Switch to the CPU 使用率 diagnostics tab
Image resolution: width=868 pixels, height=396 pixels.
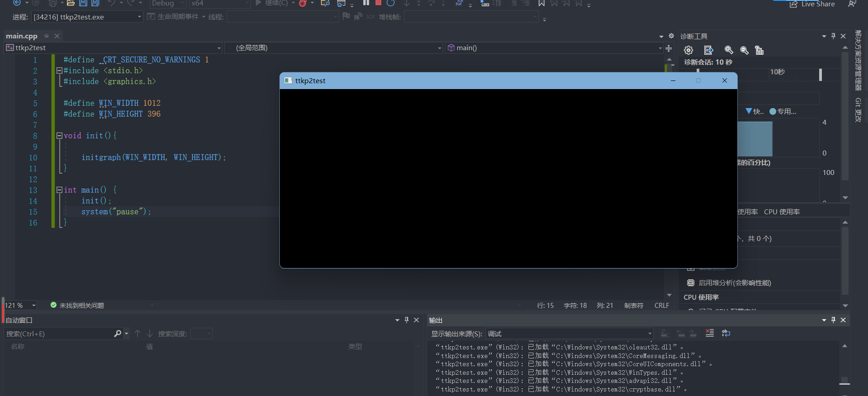click(x=782, y=212)
